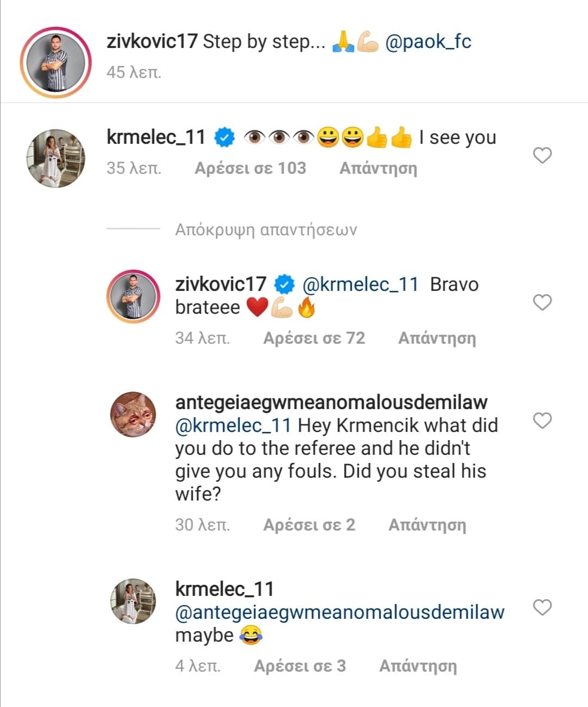Image resolution: width=588 pixels, height=707 pixels.
Task: Reply to zivkovic17's "Bravo brateee" comment
Action: click(x=437, y=338)
